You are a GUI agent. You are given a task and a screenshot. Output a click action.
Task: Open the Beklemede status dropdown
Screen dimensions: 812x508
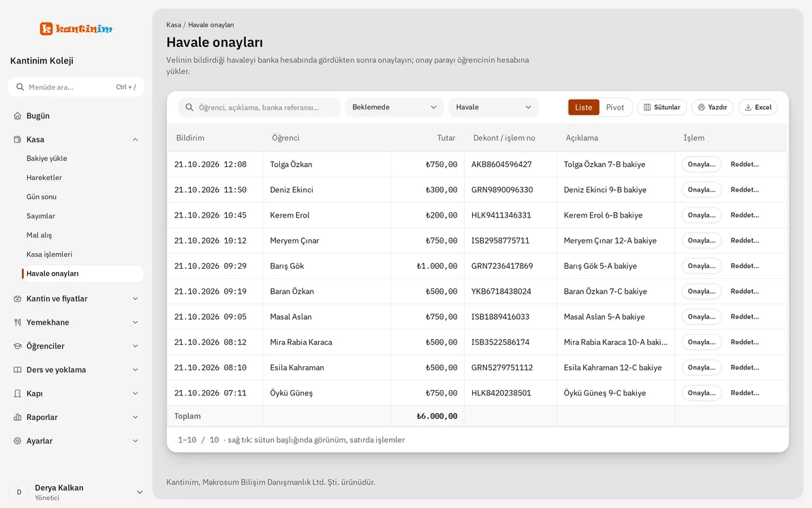pyautogui.click(x=394, y=107)
